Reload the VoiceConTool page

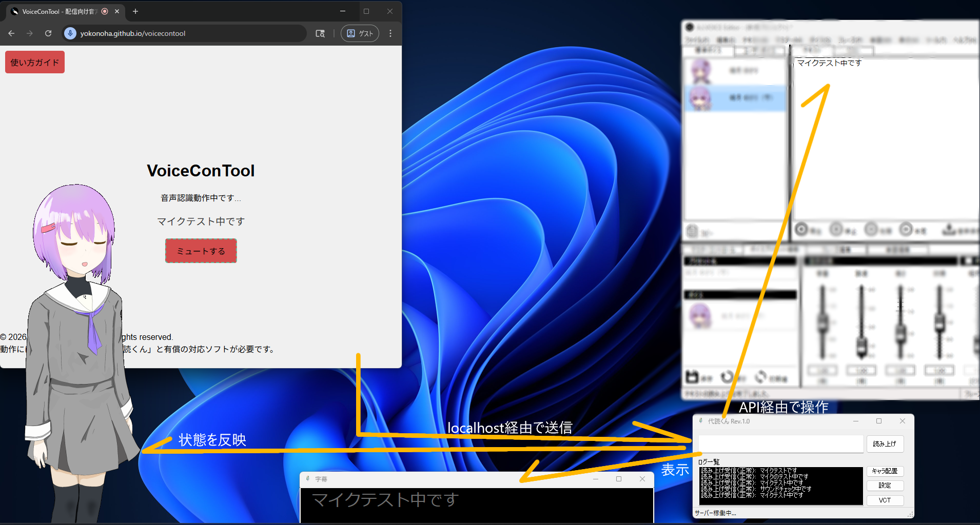pos(48,33)
